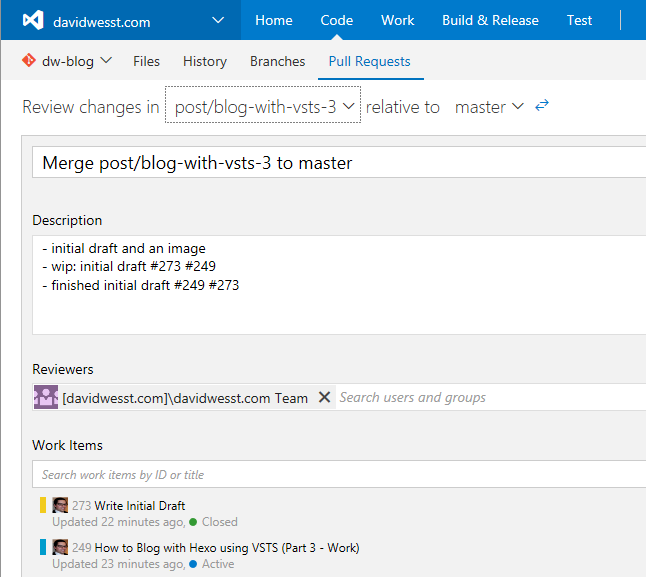Switch to the Branches tab

coord(277,61)
